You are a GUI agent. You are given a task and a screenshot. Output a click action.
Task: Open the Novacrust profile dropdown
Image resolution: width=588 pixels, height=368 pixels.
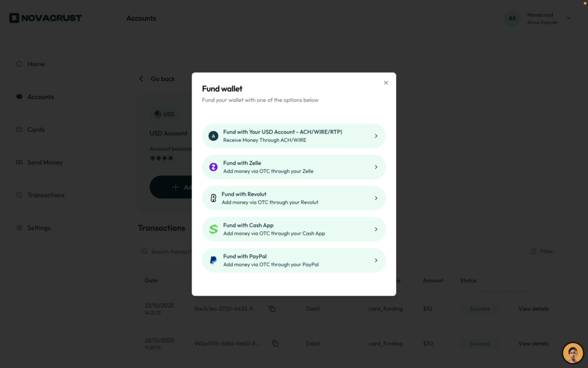539,18
